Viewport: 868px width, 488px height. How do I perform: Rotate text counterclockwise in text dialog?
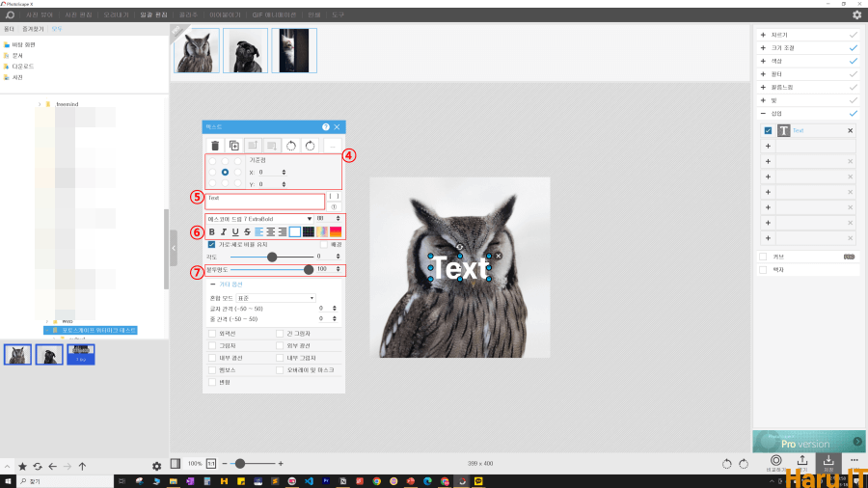tap(291, 146)
